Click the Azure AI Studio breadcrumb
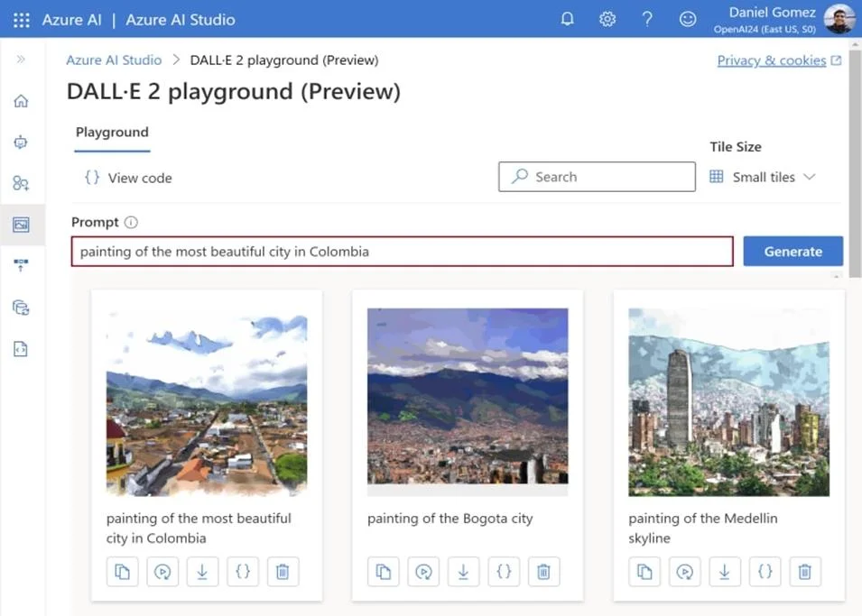The image size is (862, 616). coord(114,60)
